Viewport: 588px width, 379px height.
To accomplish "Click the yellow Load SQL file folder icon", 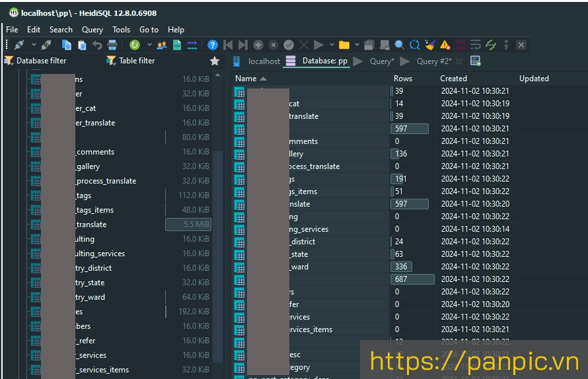I will pyautogui.click(x=344, y=45).
